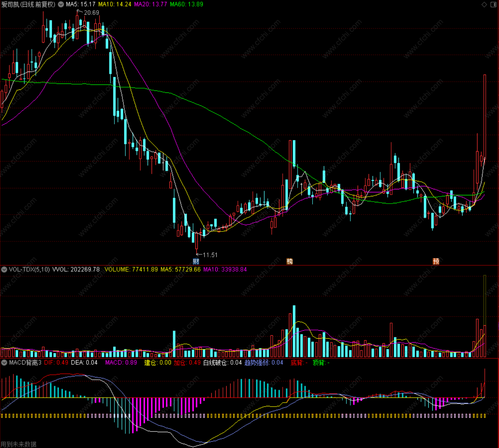
Task: Click the stock title 爱司凯(日线.前复权)
Action: [x=28, y=4]
